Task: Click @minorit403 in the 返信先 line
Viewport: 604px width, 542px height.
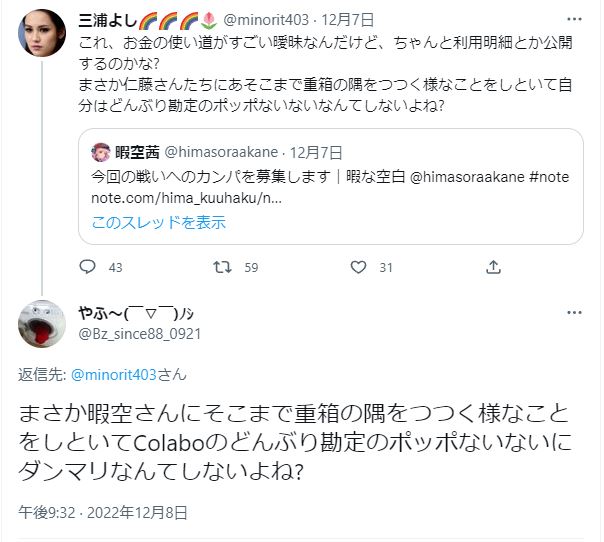Action: pos(112,376)
